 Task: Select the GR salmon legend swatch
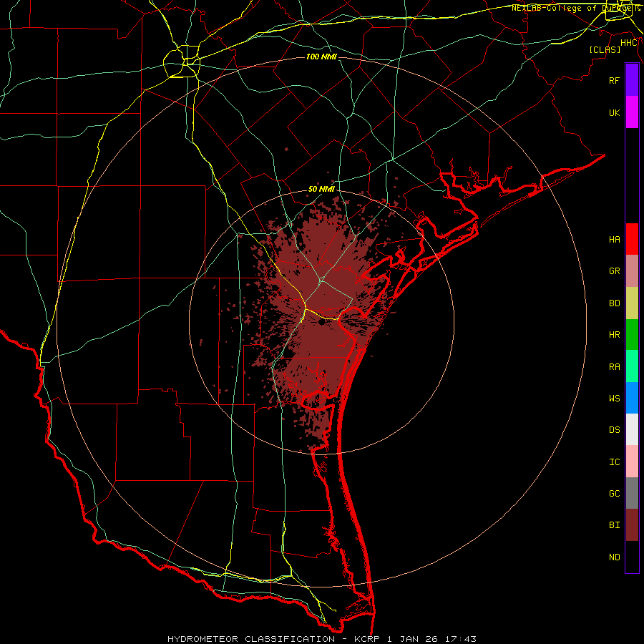632,271
